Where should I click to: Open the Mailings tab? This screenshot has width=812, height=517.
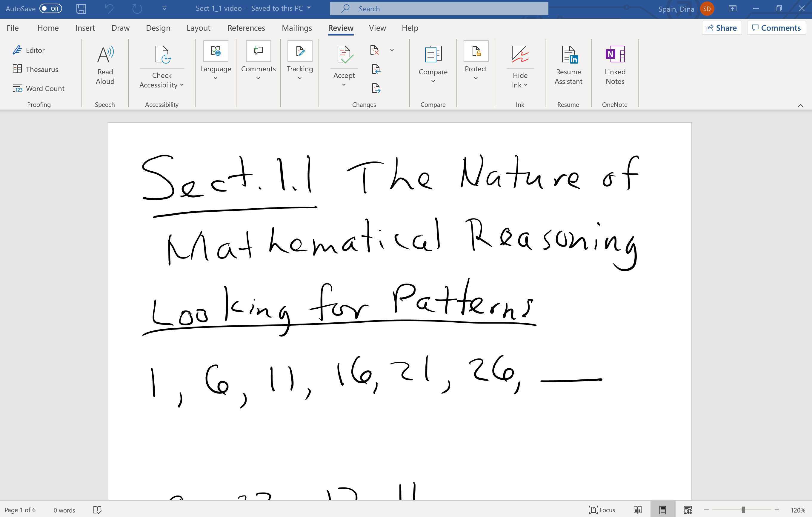coord(296,28)
